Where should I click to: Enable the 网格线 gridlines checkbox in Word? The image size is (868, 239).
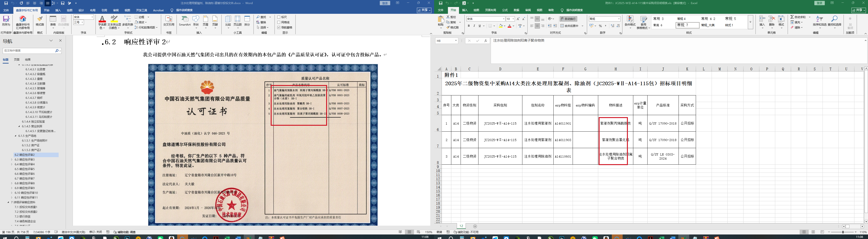pyautogui.click(x=279, y=22)
